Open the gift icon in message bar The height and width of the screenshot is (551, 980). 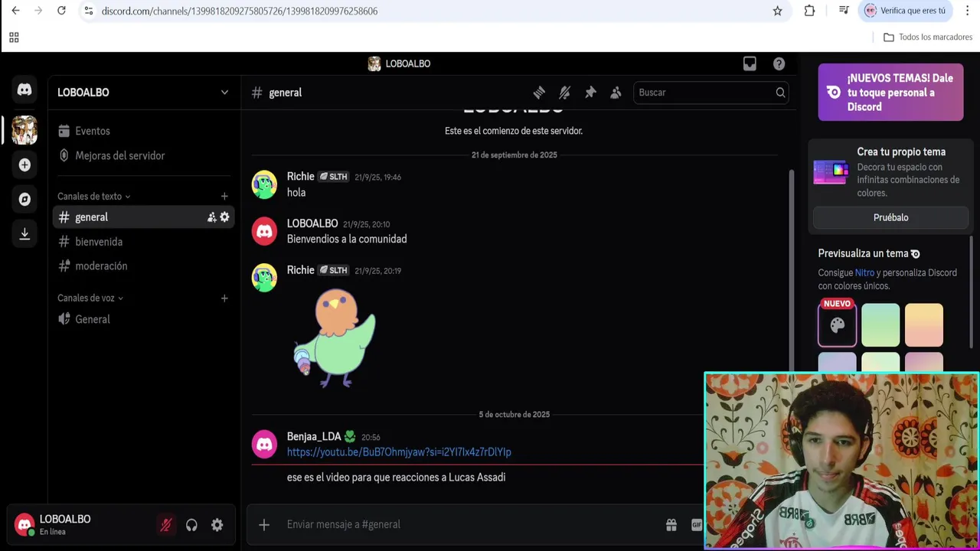pyautogui.click(x=671, y=524)
